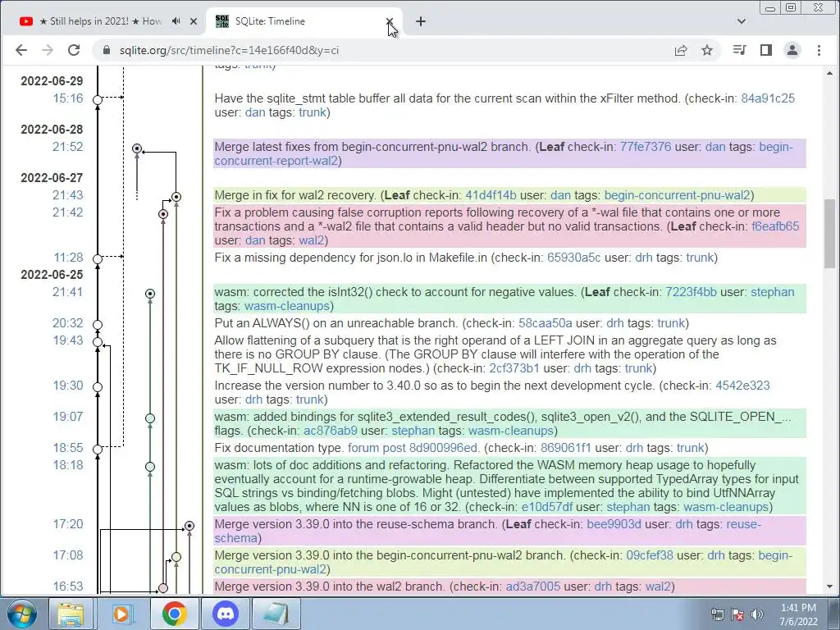
Task: Click the volume speaker tray icon
Action: pos(757,614)
